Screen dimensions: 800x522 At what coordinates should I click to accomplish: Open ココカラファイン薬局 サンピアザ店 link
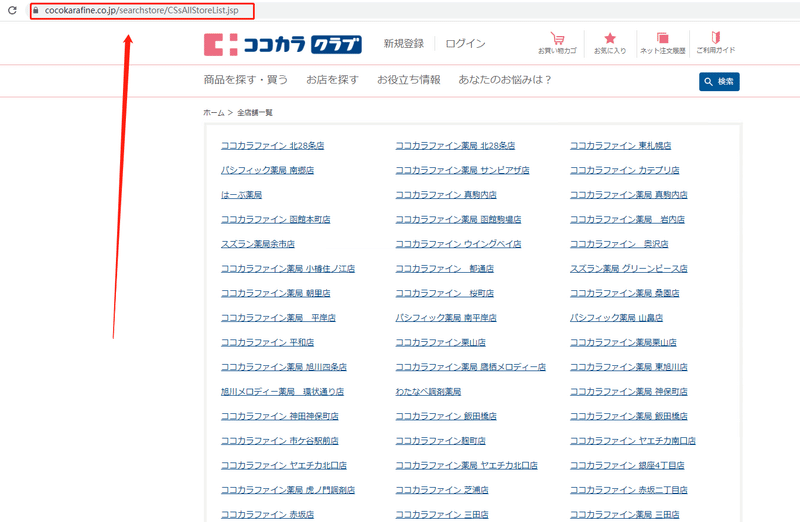[x=462, y=170]
